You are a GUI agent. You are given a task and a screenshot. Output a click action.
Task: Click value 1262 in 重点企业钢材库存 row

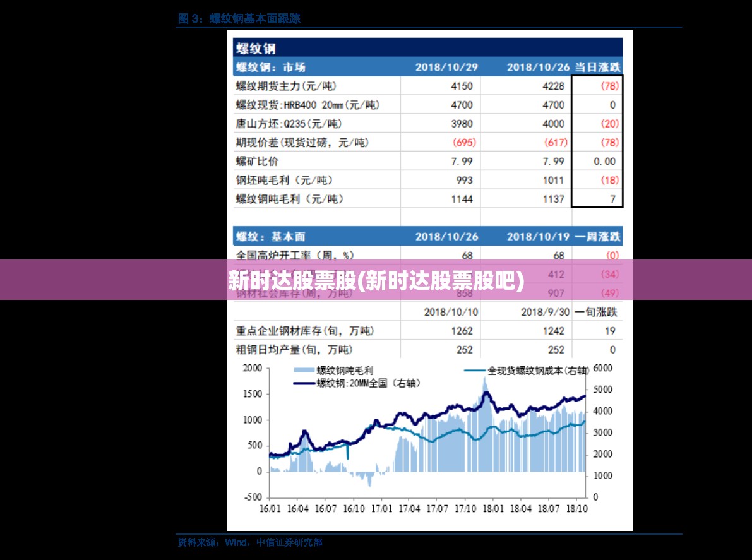point(462,331)
